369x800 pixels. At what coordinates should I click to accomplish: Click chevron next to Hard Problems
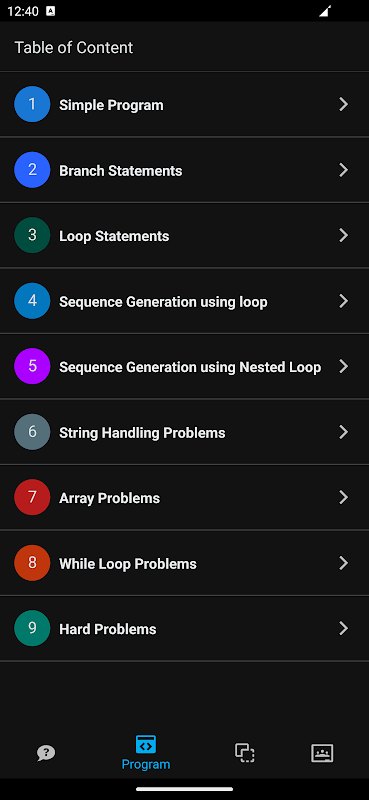point(343,628)
